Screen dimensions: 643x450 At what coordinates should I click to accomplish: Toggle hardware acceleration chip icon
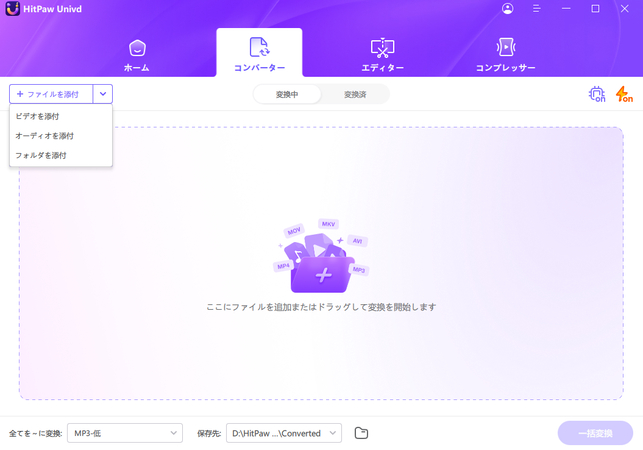[x=597, y=94]
